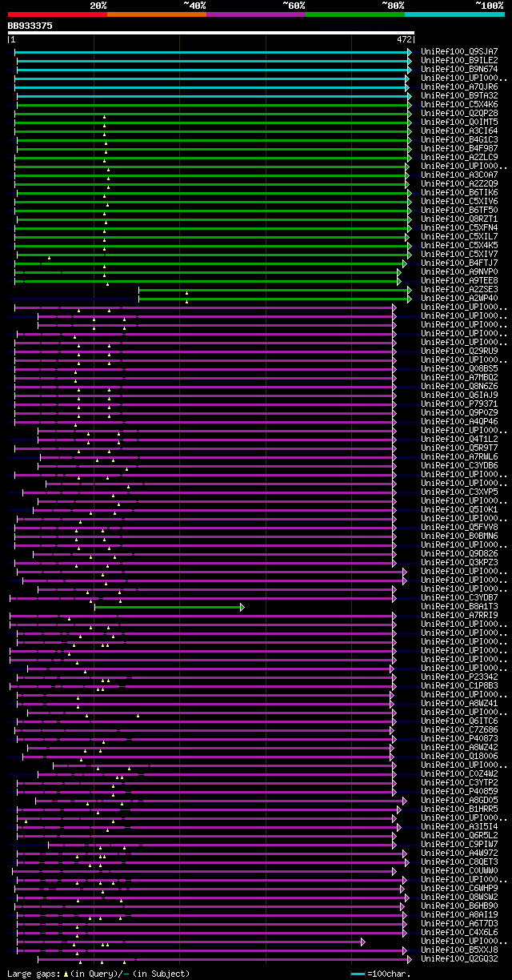Open hit UniRef100_Q5I0K1

pos(459,510)
